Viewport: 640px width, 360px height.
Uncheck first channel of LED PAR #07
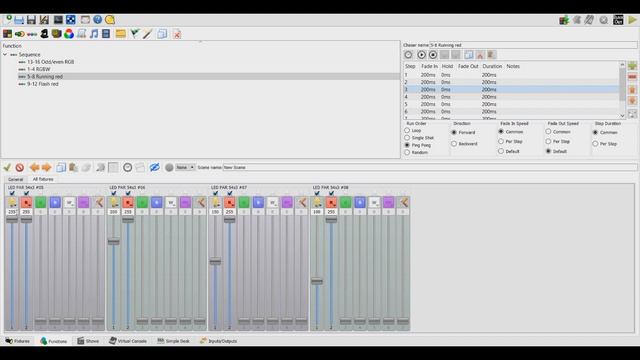[215, 193]
